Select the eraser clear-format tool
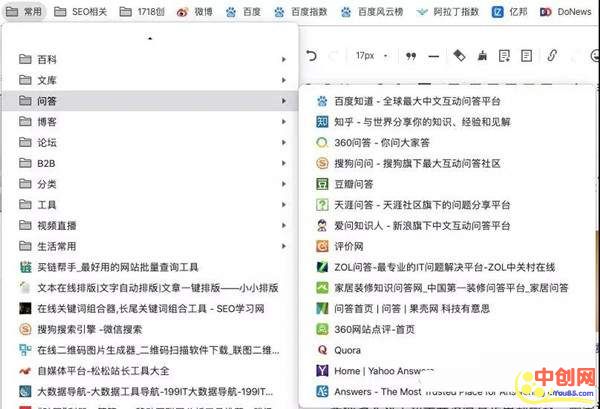Viewport: 600px width, 409px height. (x=459, y=56)
